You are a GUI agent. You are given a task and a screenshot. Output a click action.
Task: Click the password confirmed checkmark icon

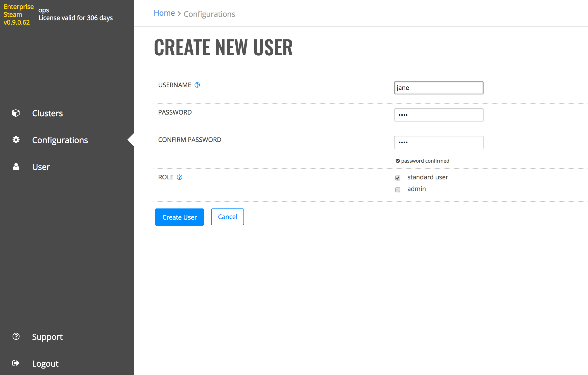[398, 161]
